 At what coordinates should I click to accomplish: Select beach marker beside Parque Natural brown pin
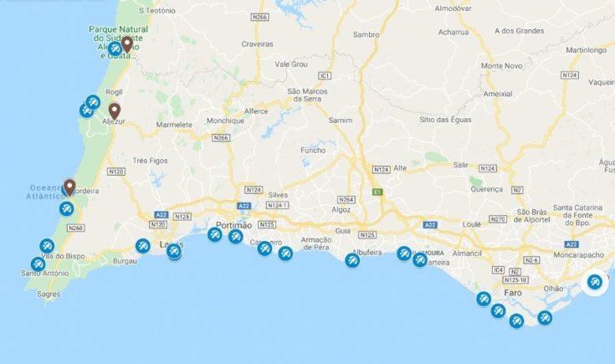115,49
